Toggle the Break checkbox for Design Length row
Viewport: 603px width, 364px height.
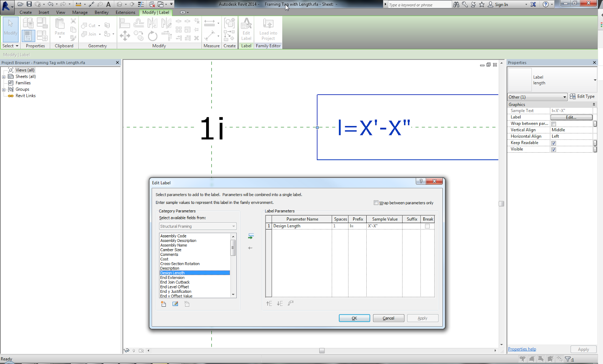[428, 226]
